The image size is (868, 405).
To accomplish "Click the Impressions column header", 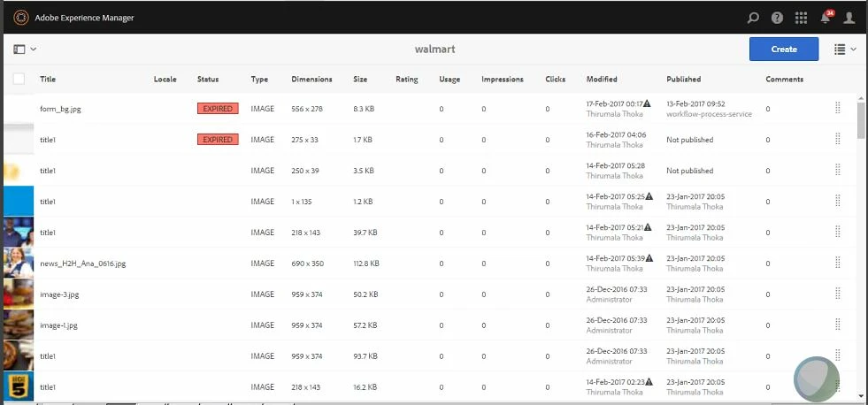I will point(502,79).
